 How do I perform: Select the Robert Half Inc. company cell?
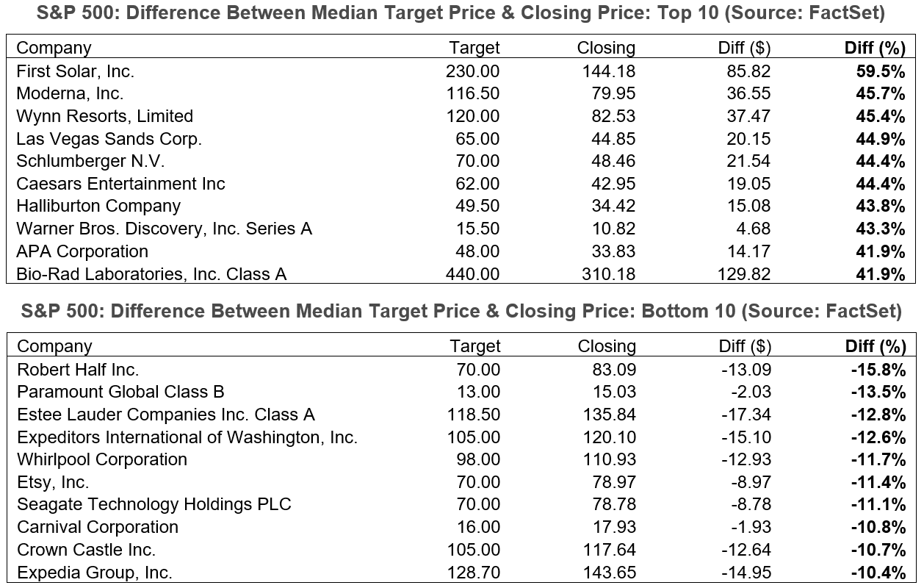[78, 369]
